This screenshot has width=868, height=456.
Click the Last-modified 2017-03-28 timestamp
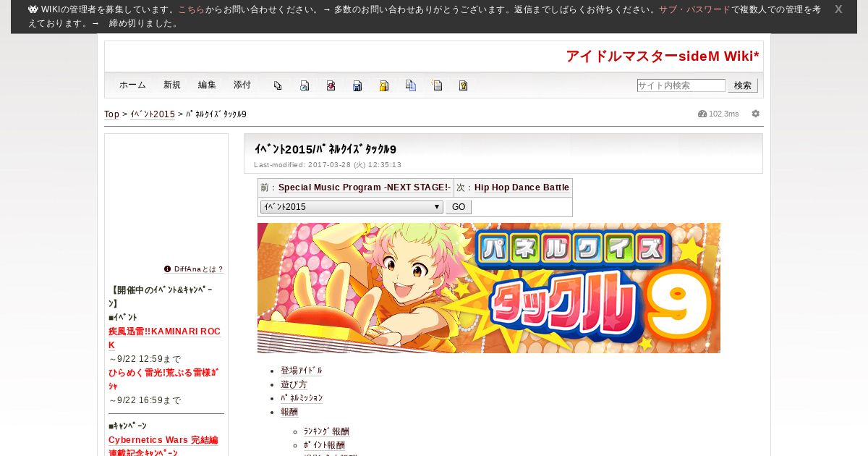(328, 165)
